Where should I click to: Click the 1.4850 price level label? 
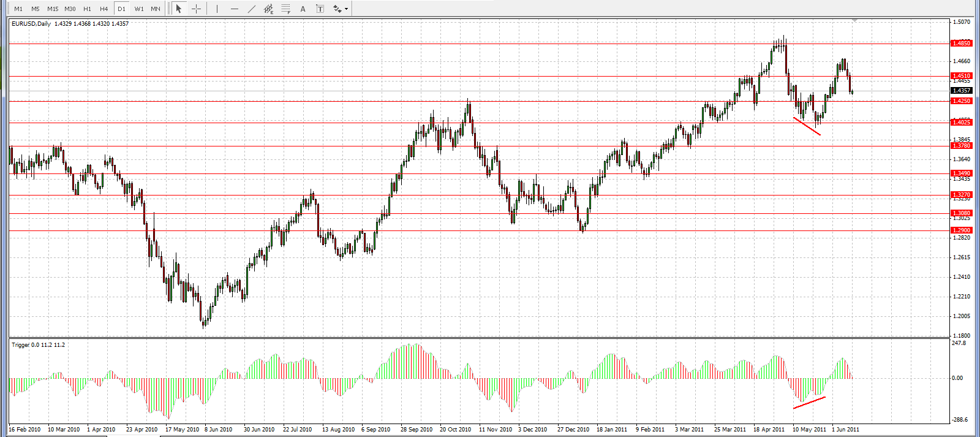[961, 44]
